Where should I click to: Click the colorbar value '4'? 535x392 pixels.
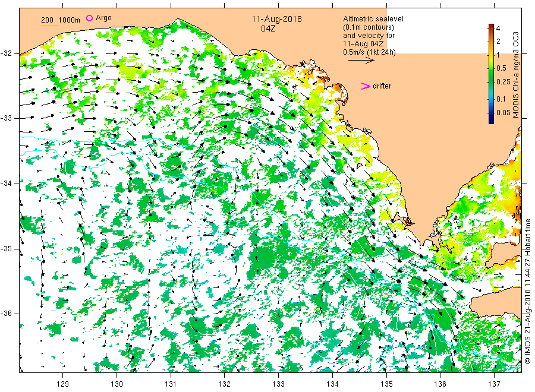(x=498, y=29)
